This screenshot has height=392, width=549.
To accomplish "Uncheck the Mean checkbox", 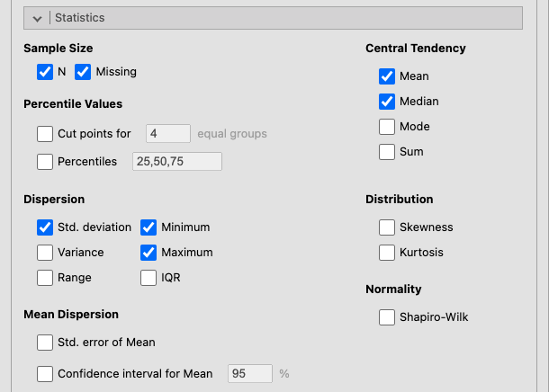I will [387, 76].
